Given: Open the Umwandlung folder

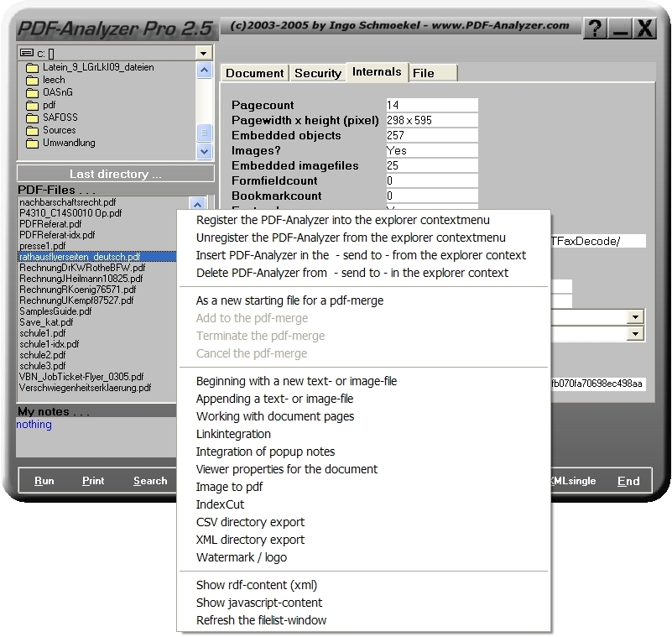Looking at the screenshot, I should pos(60,143).
